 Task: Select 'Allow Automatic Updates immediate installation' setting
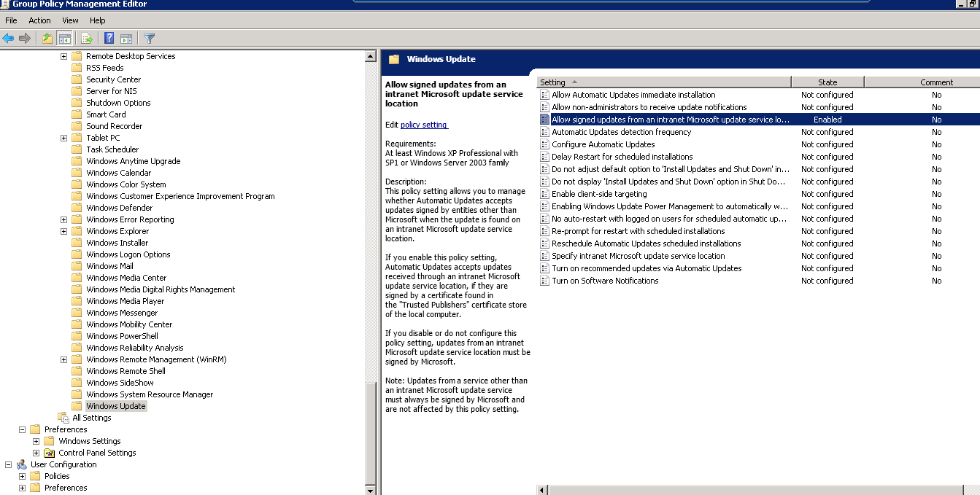[633, 95]
